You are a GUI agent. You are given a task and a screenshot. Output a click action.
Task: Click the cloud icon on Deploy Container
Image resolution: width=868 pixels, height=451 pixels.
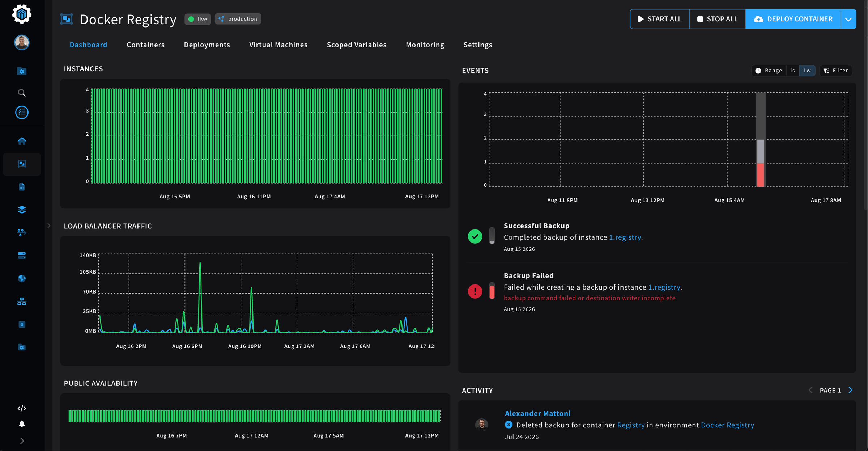[x=758, y=19]
